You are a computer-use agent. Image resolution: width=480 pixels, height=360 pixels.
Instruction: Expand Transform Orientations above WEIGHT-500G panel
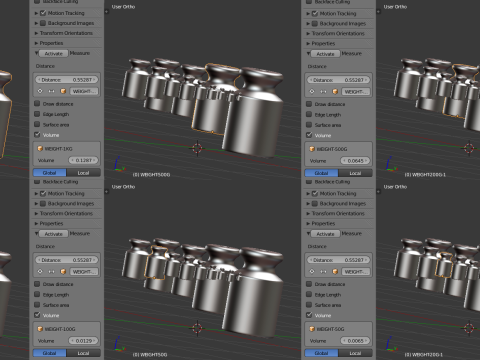point(308,34)
